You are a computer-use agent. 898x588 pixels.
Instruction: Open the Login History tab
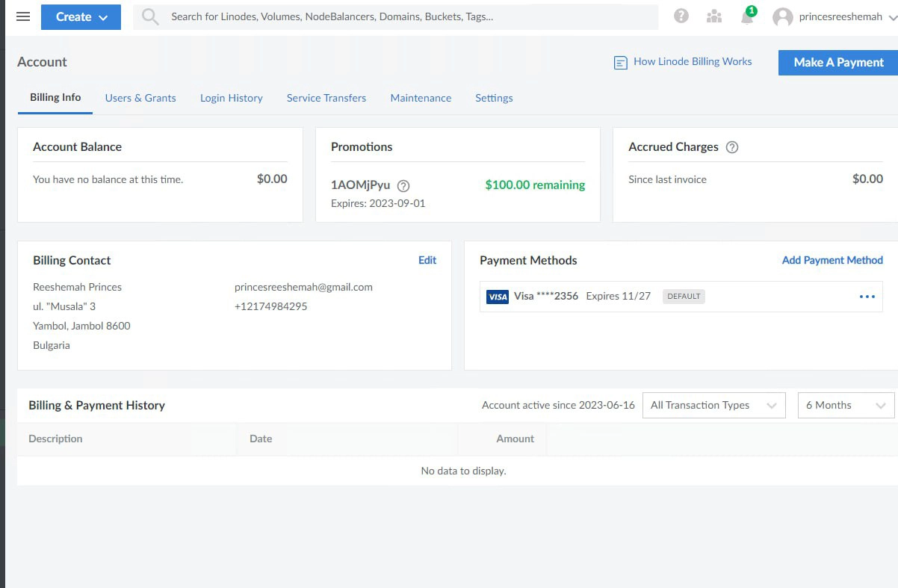(x=231, y=98)
